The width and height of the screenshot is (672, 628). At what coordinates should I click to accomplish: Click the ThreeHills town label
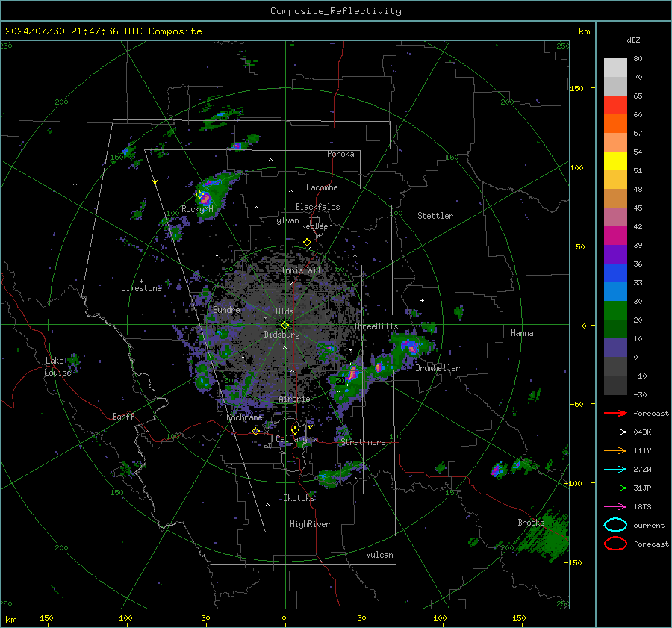tap(376, 326)
